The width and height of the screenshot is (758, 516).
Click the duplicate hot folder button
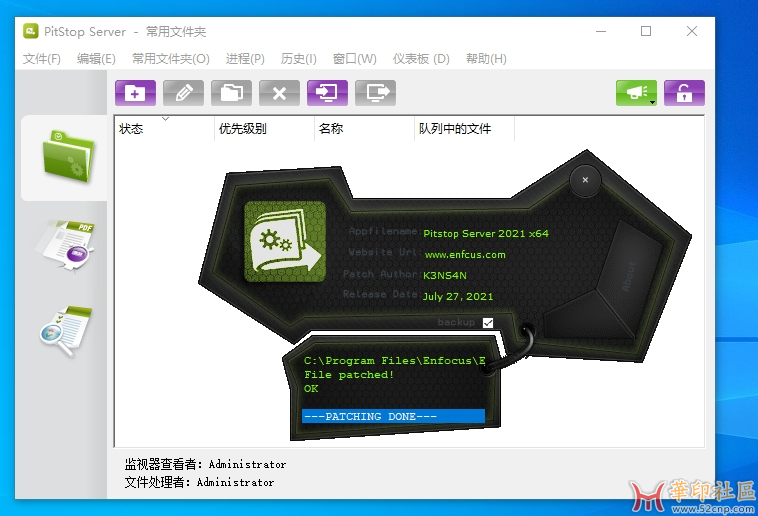point(231,93)
